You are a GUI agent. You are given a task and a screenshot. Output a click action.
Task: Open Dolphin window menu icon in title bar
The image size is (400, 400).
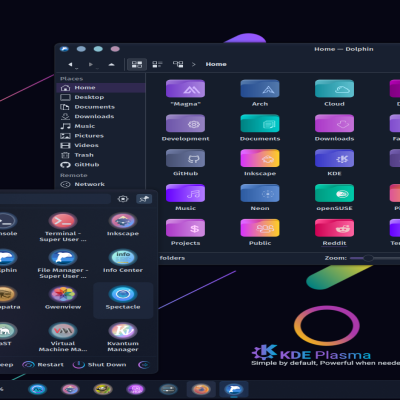(x=64, y=49)
